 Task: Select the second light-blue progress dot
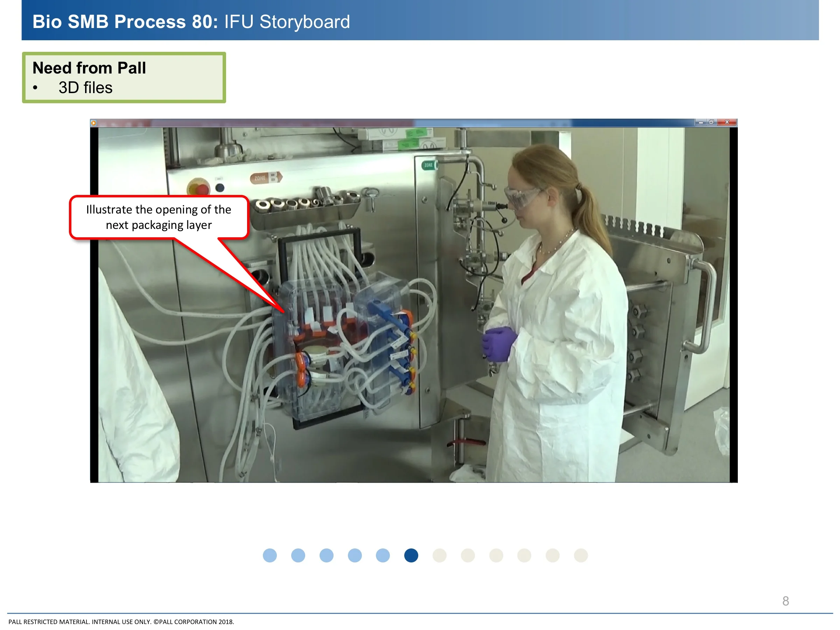[298, 555]
